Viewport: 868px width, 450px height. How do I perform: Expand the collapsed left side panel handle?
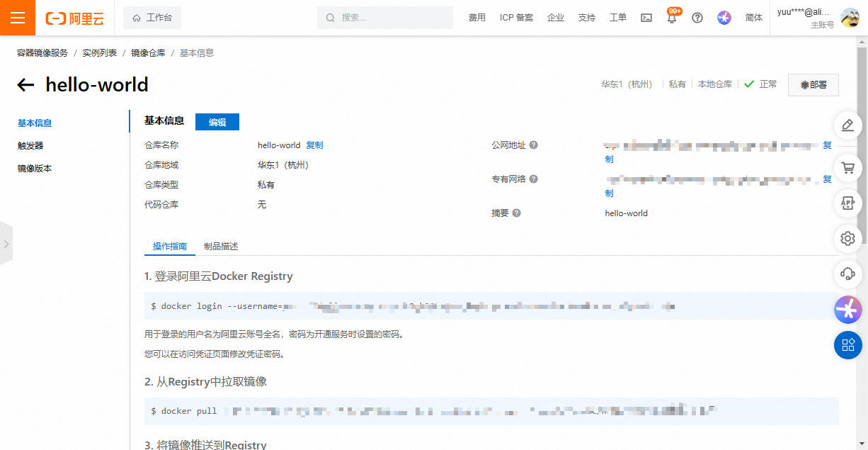(6, 244)
